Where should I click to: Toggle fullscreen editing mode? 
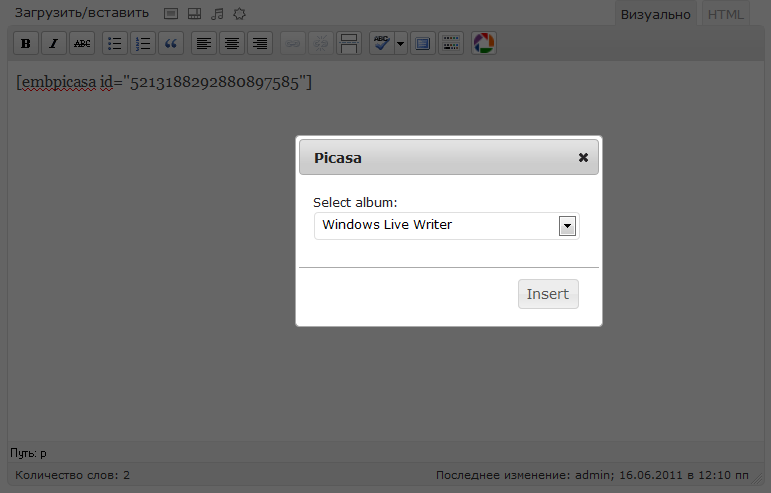tap(422, 43)
